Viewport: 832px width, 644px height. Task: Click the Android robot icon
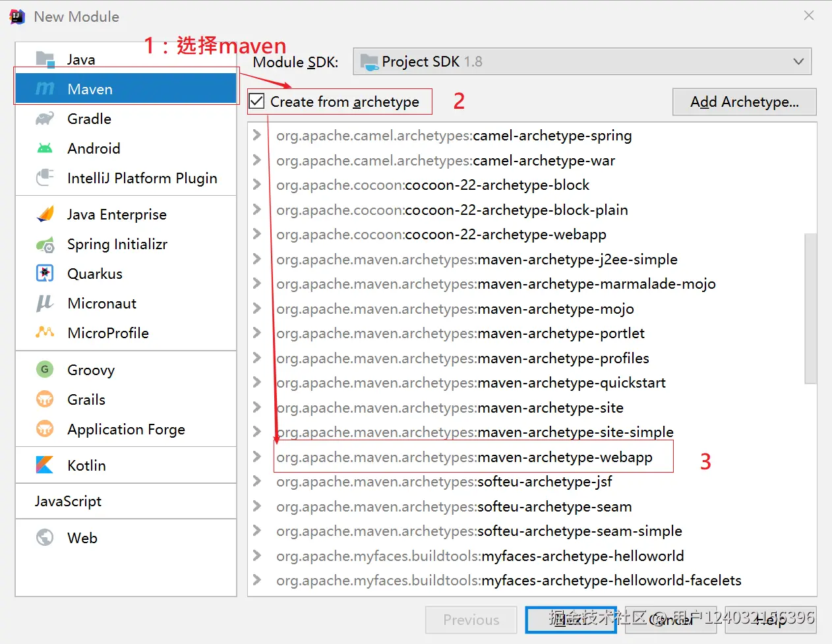click(x=45, y=148)
